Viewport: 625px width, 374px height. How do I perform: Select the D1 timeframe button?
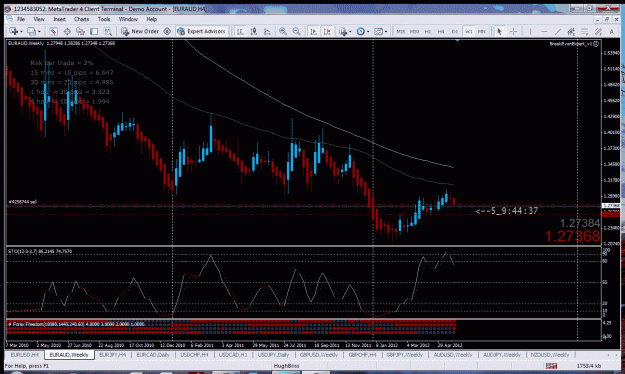pos(455,31)
